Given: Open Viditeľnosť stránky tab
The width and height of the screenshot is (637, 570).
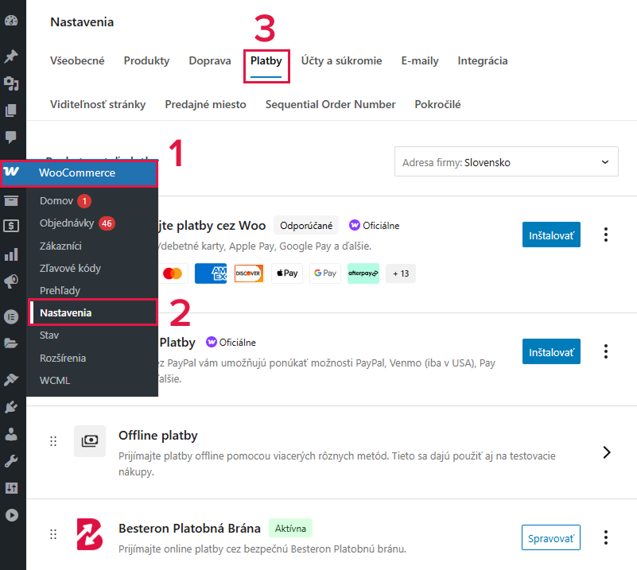Looking at the screenshot, I should point(98,104).
